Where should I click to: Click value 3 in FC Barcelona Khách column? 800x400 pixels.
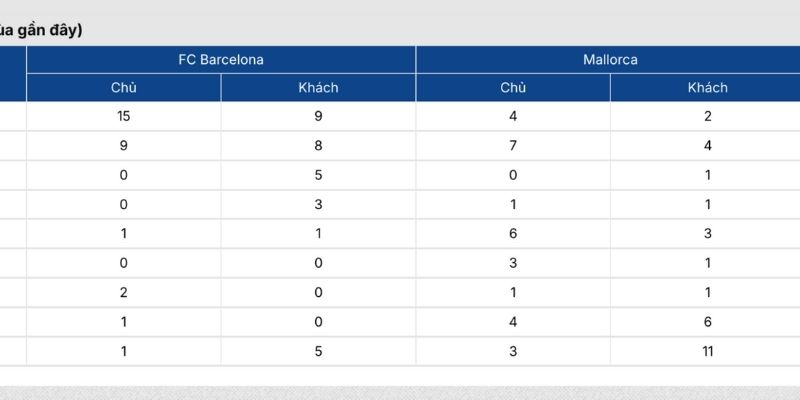pos(318,204)
